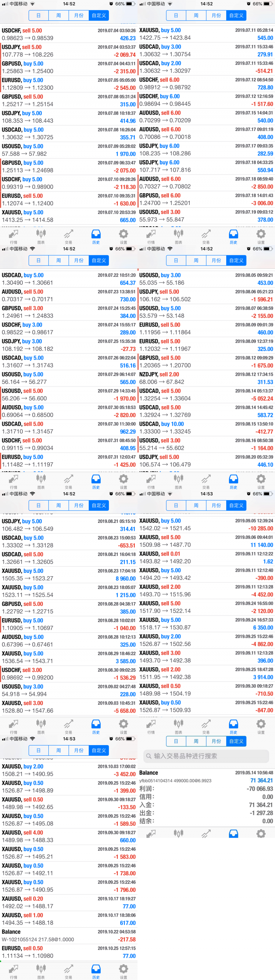The image size is (275, 980).
Task: Tap the unlabeled history tray icon below 结余
Action: tap(233, 834)
